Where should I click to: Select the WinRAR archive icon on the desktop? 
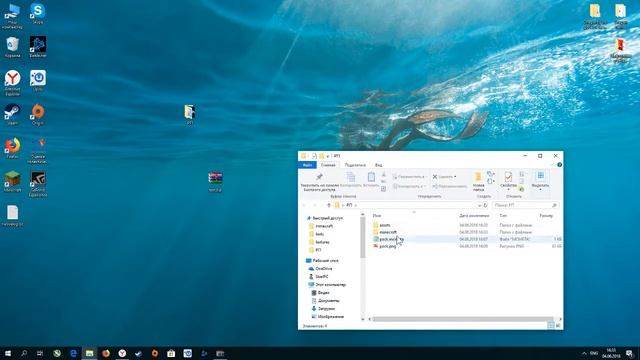[215, 182]
